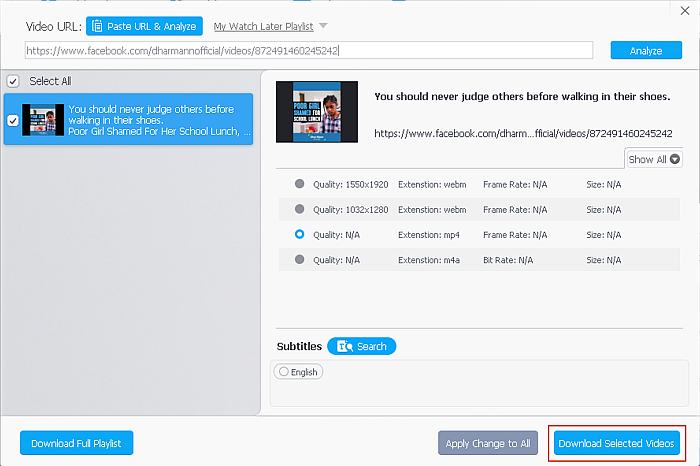Select the m4a audio format option
700x466 pixels.
point(300,259)
